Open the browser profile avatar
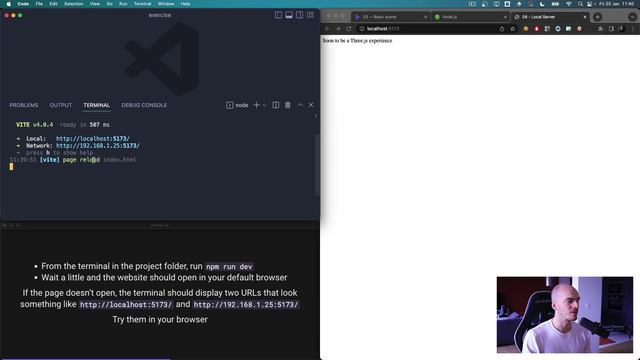 click(622, 29)
